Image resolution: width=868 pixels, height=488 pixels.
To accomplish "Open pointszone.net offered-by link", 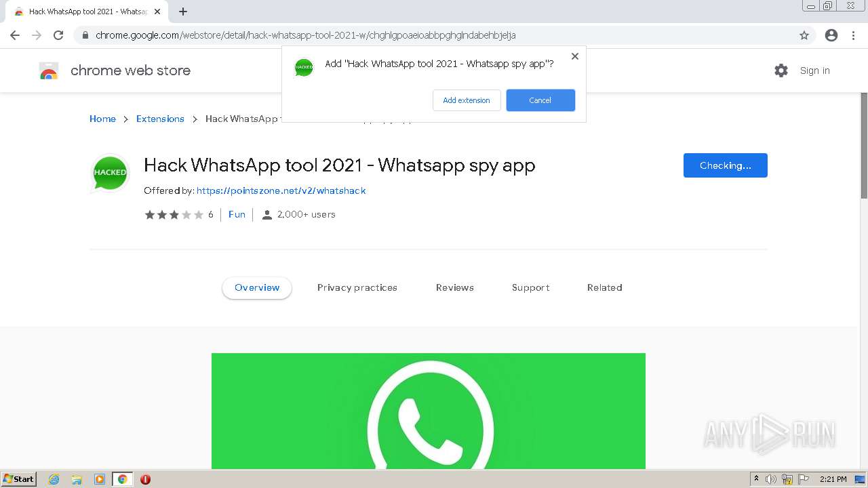I will 281,190.
